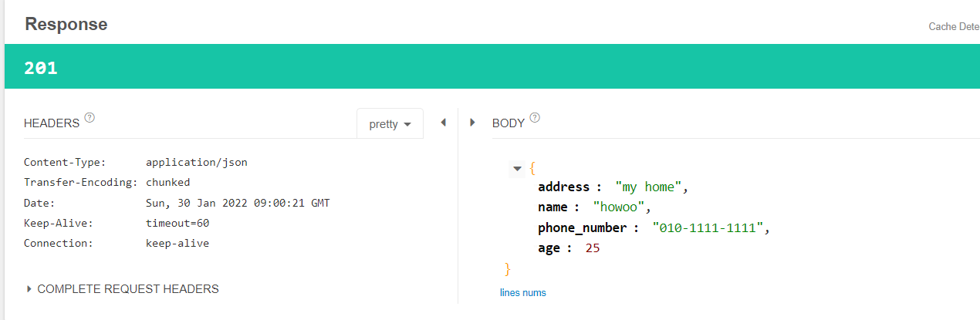Toggle lines nums link
The image size is (980, 320).
tap(522, 292)
